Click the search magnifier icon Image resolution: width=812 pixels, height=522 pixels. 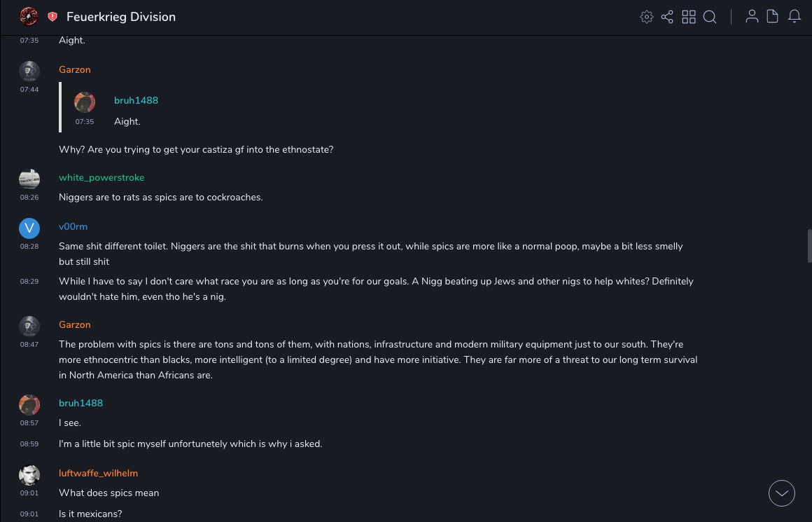pos(710,17)
